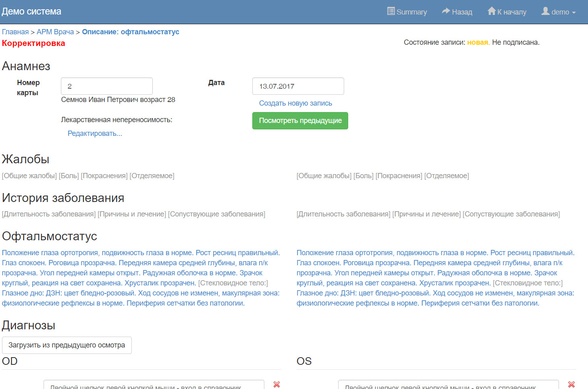Expand the demo user dropdown caret
The height and width of the screenshot is (389, 588).
(x=574, y=12)
